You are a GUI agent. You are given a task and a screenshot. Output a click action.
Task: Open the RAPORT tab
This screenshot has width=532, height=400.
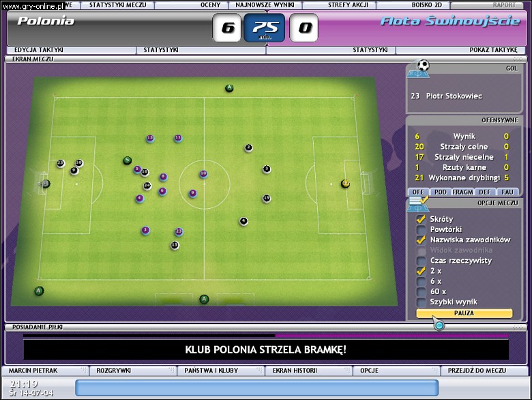[487, 5]
